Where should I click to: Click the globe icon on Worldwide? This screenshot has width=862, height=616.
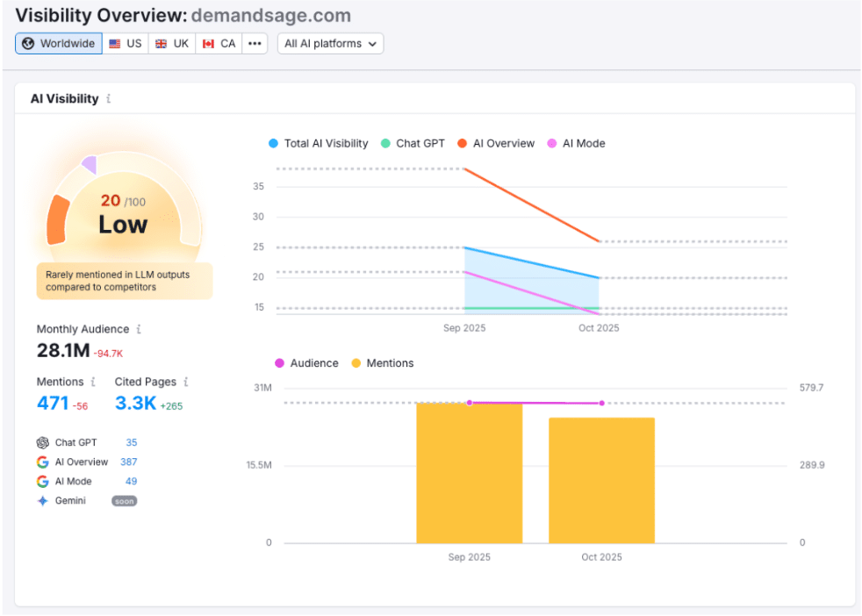coord(28,43)
